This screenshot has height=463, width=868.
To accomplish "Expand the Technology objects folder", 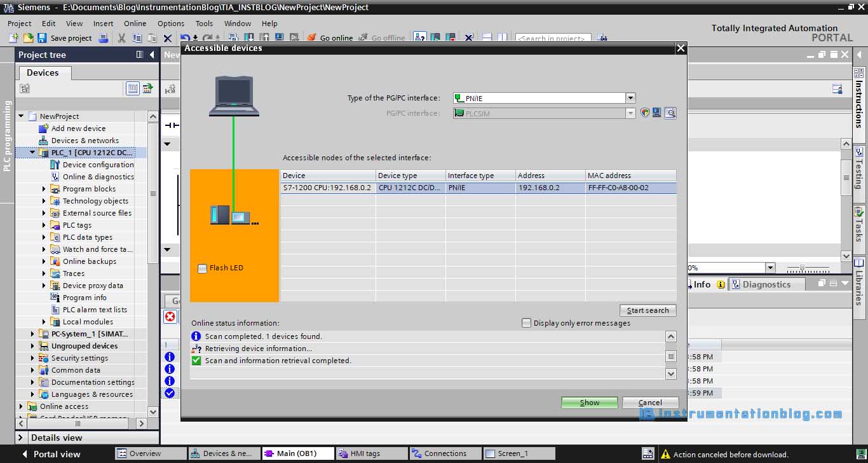I will pyautogui.click(x=44, y=201).
